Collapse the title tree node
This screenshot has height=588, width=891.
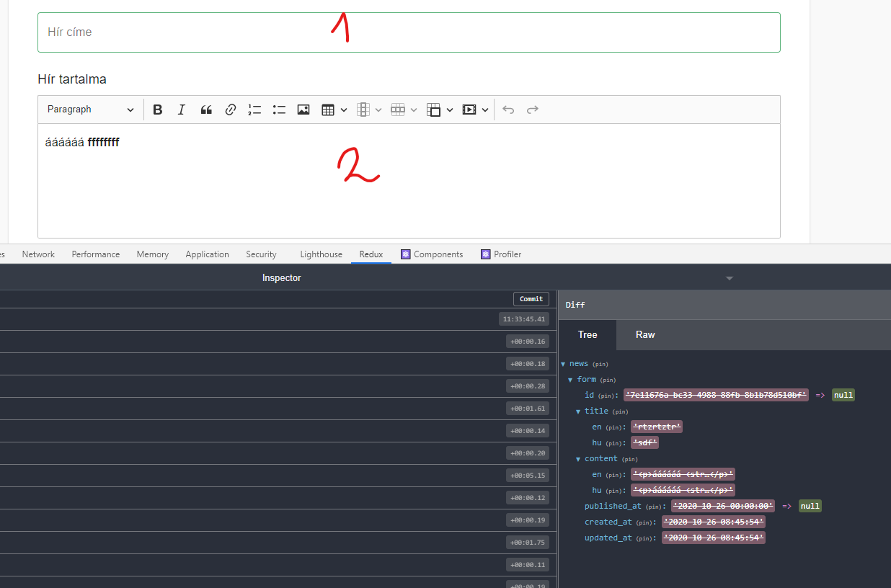(x=578, y=411)
